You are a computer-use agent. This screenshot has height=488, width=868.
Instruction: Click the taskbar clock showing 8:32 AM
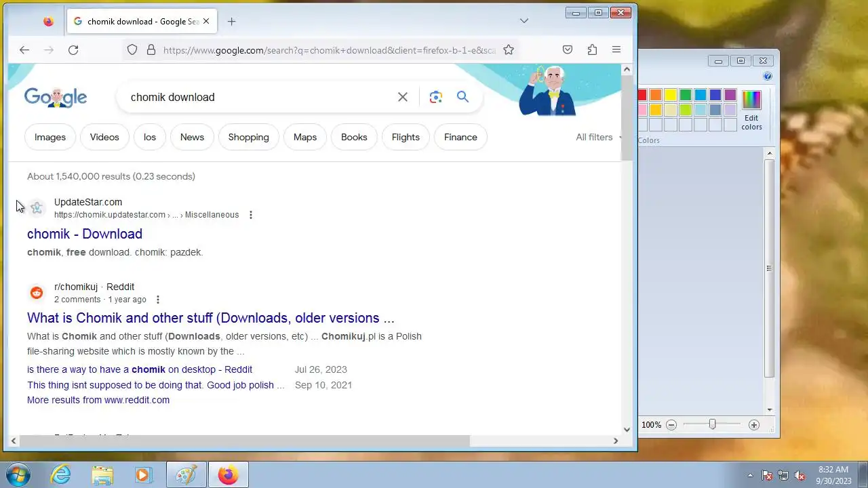[x=833, y=475]
